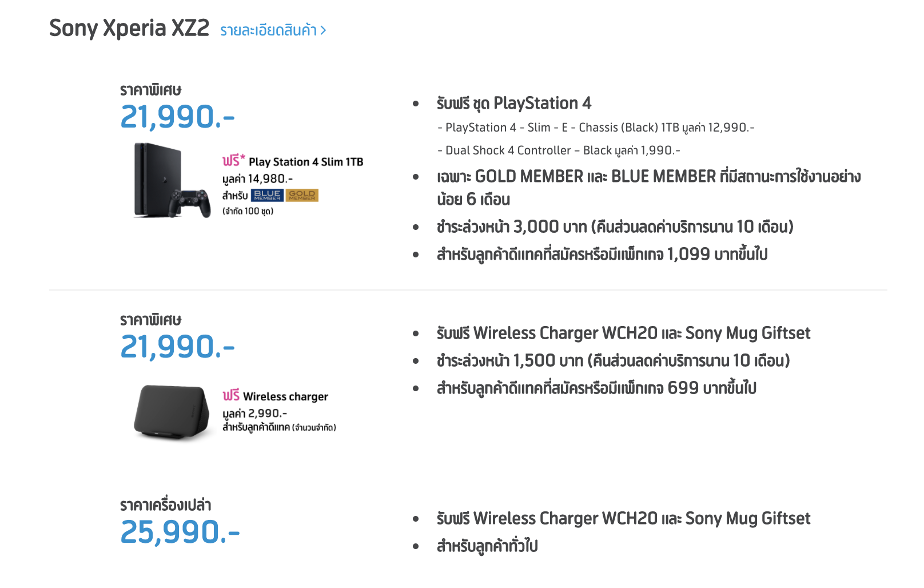Click the ชำระล่วงหน้า 3,000 บาท bullet line
Image resolution: width=924 pixels, height=588 pixels.
(x=615, y=227)
